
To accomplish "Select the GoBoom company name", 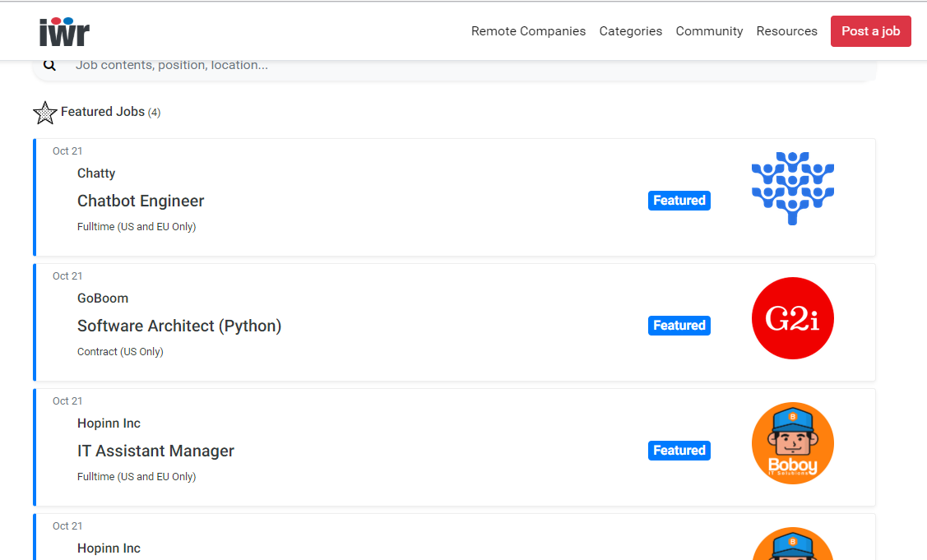I will [103, 298].
